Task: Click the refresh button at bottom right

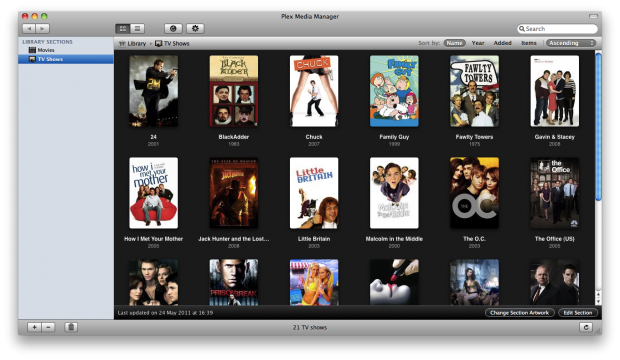Action: click(x=586, y=327)
